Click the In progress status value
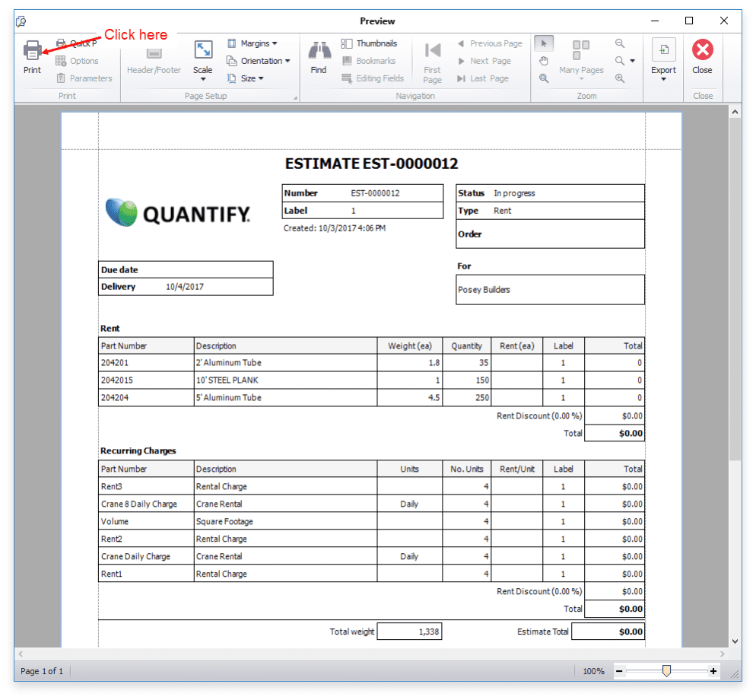Screen dimensions: 756x700 tap(514, 193)
